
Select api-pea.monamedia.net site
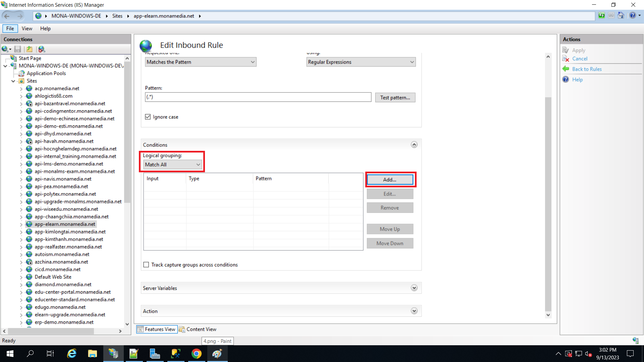coord(61,186)
